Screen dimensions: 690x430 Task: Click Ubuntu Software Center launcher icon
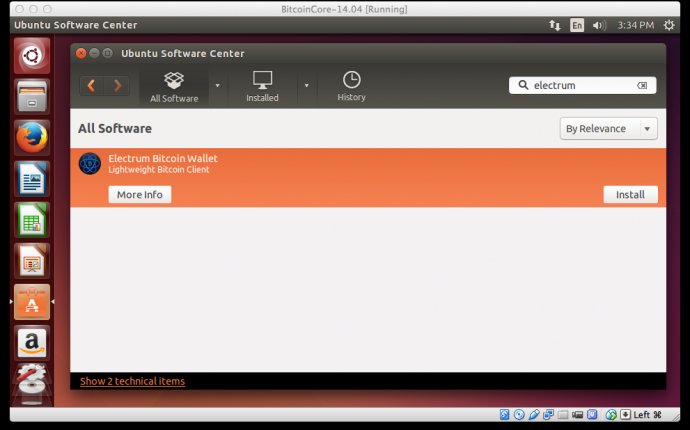pos(32,301)
